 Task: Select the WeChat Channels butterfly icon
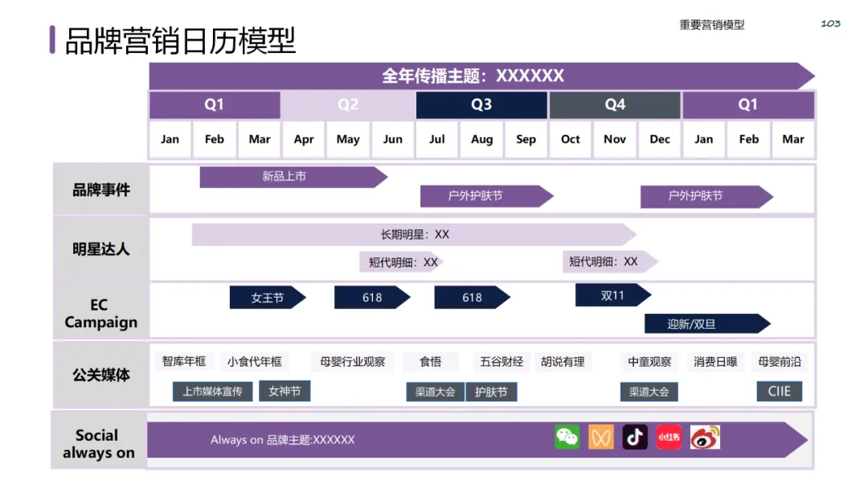pyautogui.click(x=601, y=437)
